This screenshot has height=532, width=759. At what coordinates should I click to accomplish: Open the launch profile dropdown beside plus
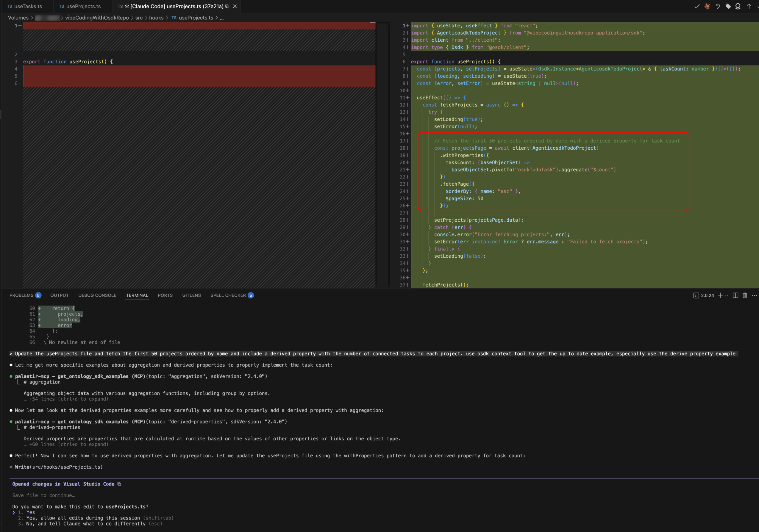[x=726, y=296]
